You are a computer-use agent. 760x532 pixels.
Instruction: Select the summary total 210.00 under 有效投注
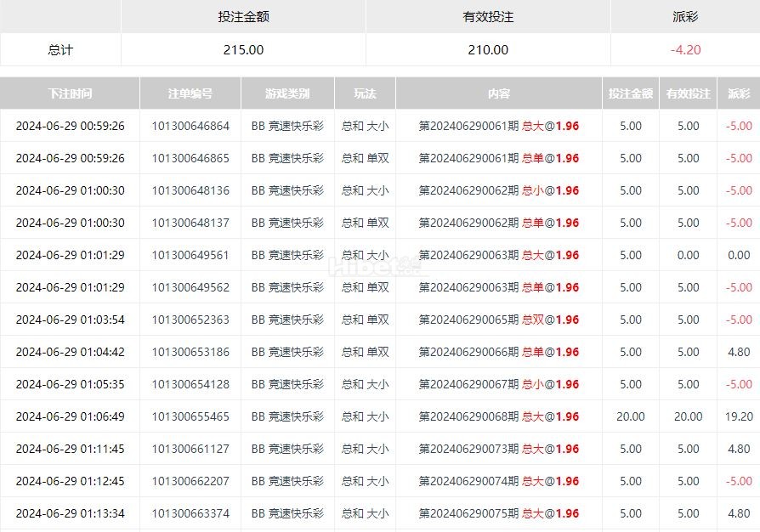coord(488,50)
